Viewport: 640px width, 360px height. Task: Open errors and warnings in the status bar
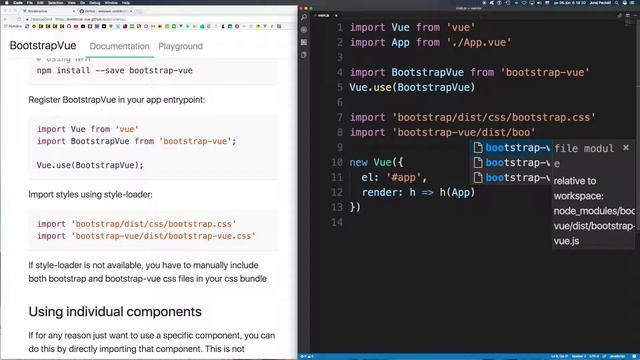(307, 356)
